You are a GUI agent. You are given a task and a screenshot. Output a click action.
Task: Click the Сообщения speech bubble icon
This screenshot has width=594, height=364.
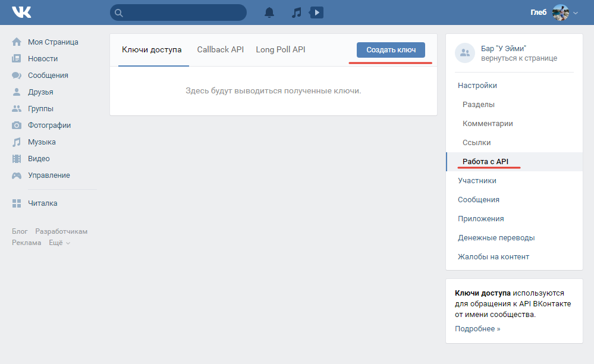point(17,76)
